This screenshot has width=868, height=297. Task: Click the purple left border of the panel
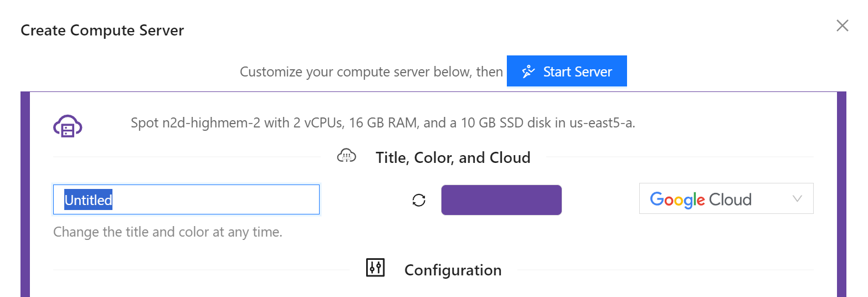point(24,194)
